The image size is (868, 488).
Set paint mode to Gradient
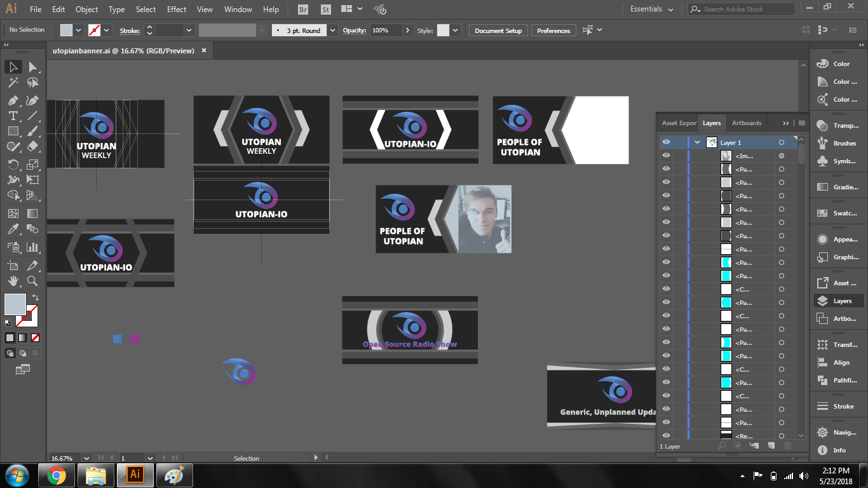click(22, 337)
